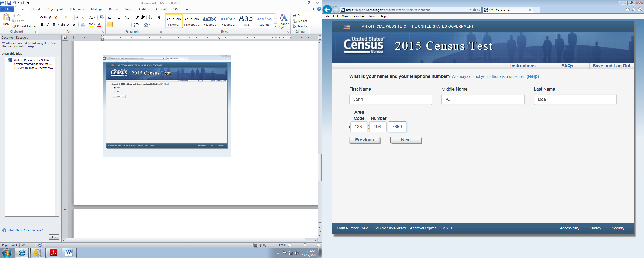Sort the selected text alphabetically
Image resolution: width=644 pixels, height=258 pixels.
coord(150,17)
